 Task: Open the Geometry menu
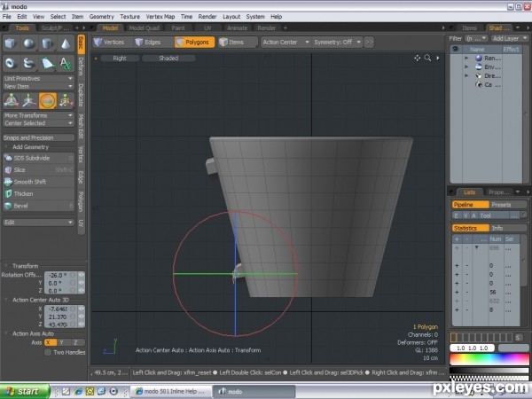coord(101,17)
